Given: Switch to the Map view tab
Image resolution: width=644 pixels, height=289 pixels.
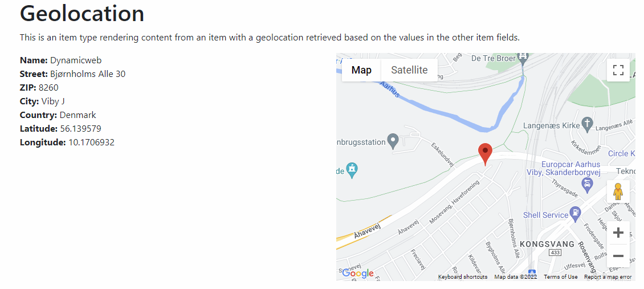Looking at the screenshot, I should click(361, 70).
